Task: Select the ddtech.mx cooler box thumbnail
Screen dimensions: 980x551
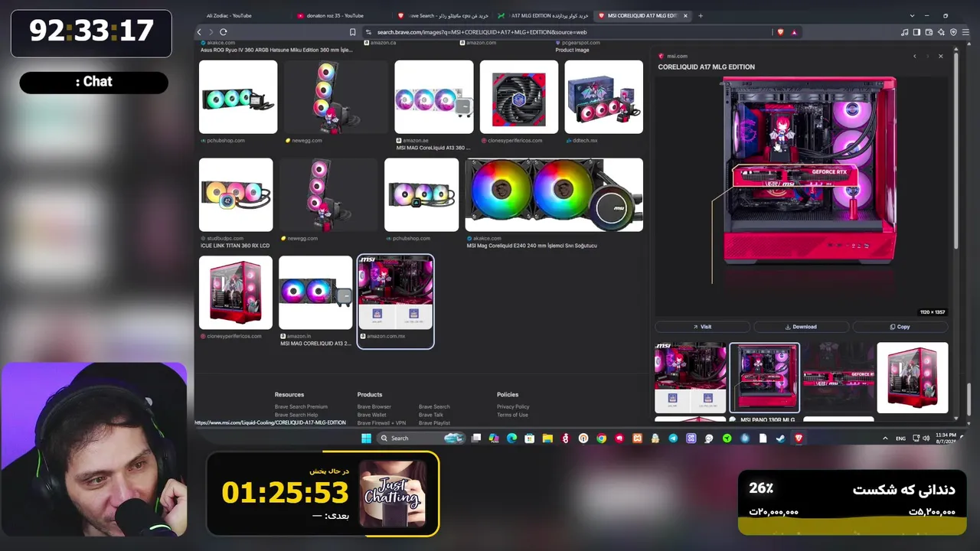Action: point(604,97)
